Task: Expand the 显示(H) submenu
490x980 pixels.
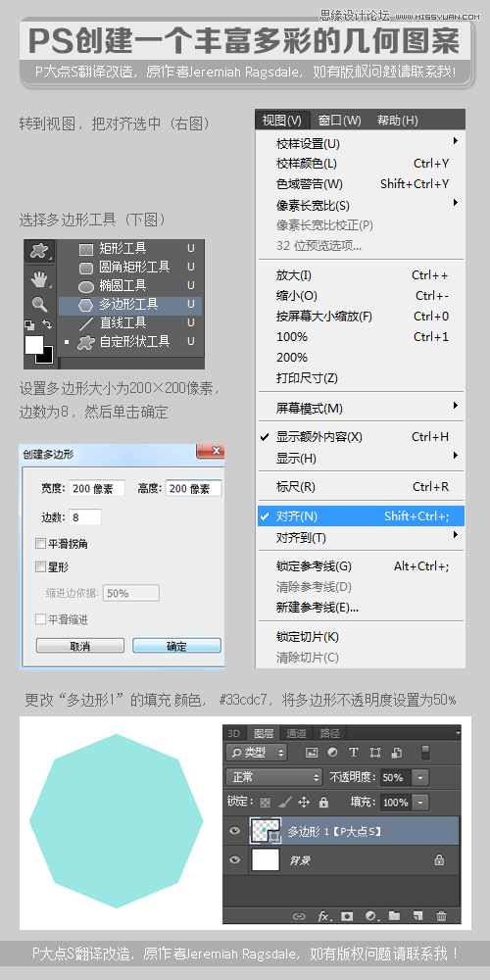Action: (362, 458)
